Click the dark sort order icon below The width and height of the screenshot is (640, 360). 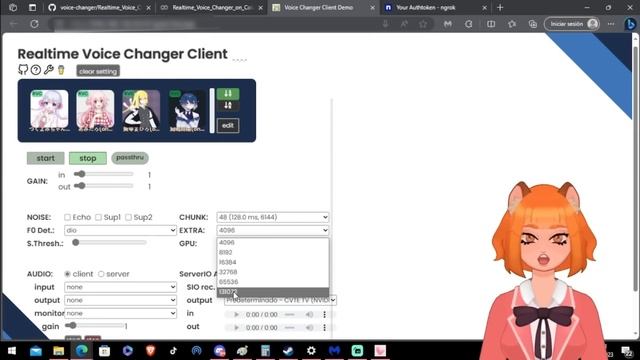(228, 106)
